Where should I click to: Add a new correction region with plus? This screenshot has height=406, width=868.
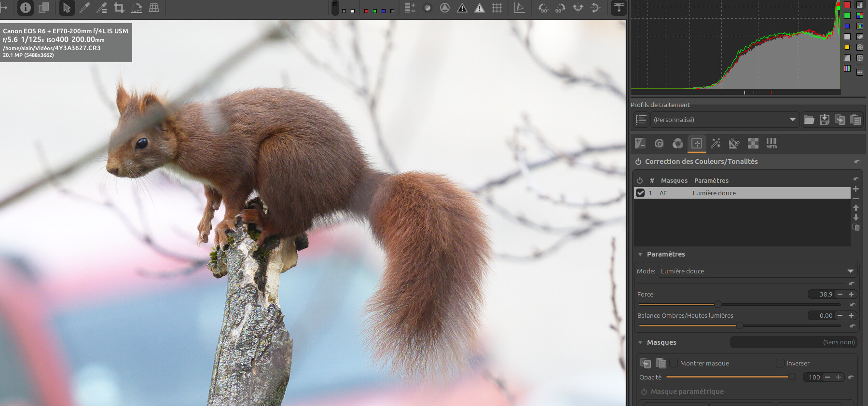856,189
